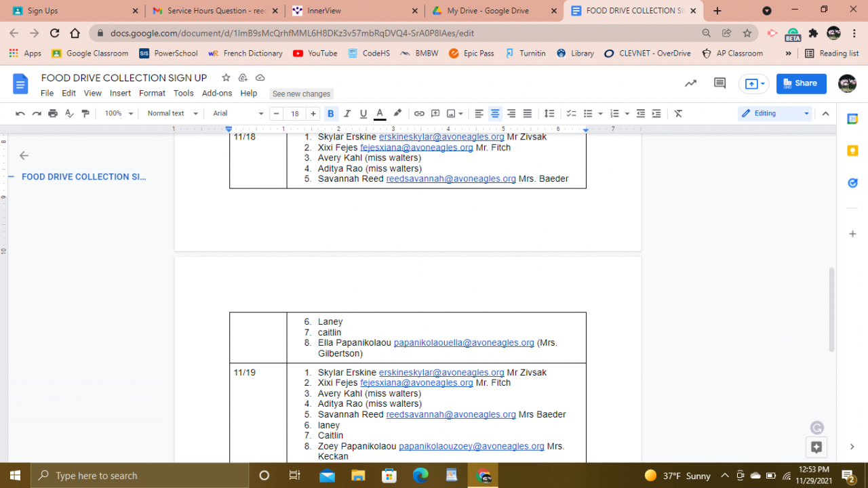The image size is (868, 488).
Task: Hide the menus with collapse chevron
Action: (x=825, y=114)
